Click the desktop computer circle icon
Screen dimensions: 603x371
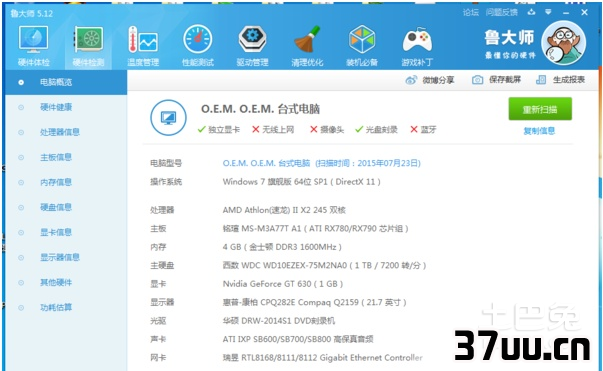coord(168,118)
